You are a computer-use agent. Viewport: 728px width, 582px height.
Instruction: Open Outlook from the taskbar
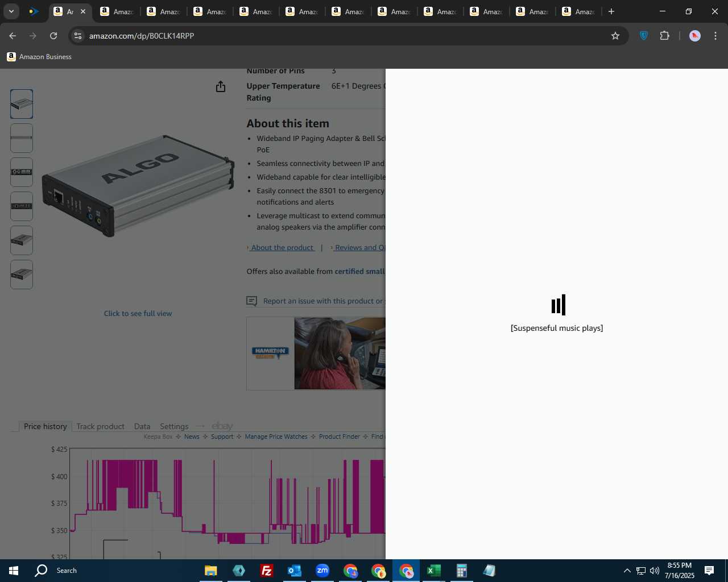pyautogui.click(x=294, y=571)
